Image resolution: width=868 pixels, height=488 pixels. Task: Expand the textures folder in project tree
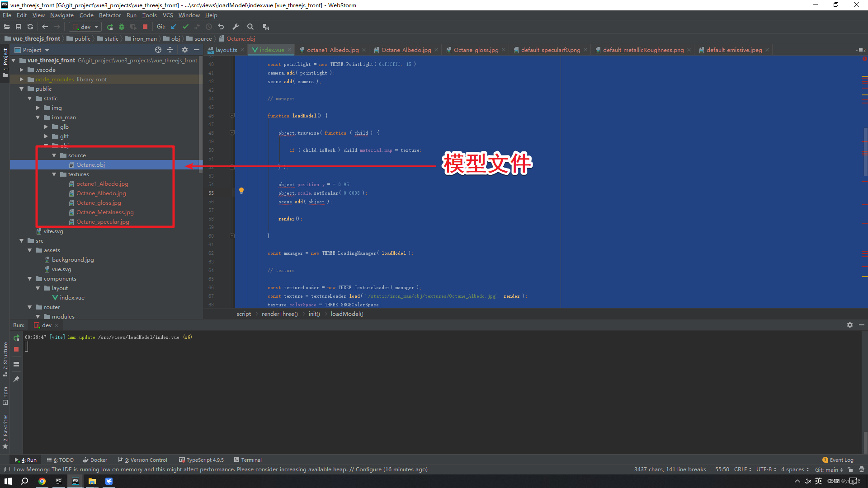pos(55,174)
